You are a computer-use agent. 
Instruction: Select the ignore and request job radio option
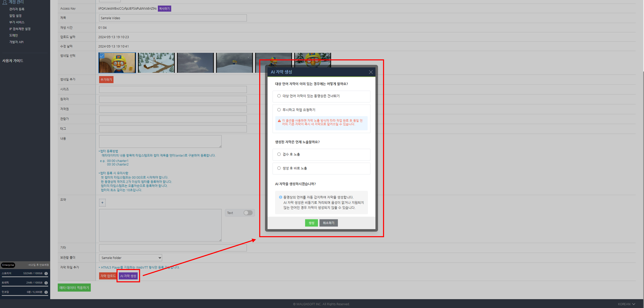(279, 110)
